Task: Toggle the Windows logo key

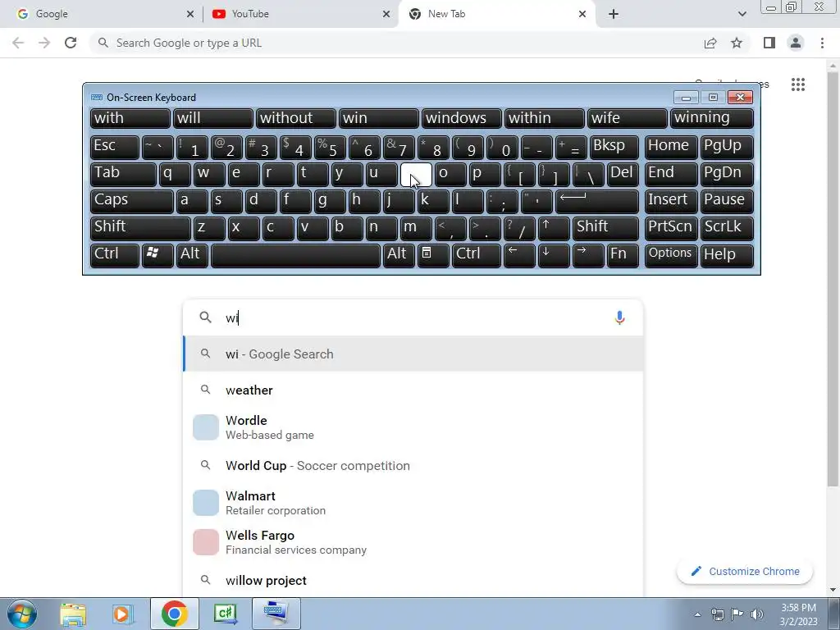Action: (157, 255)
